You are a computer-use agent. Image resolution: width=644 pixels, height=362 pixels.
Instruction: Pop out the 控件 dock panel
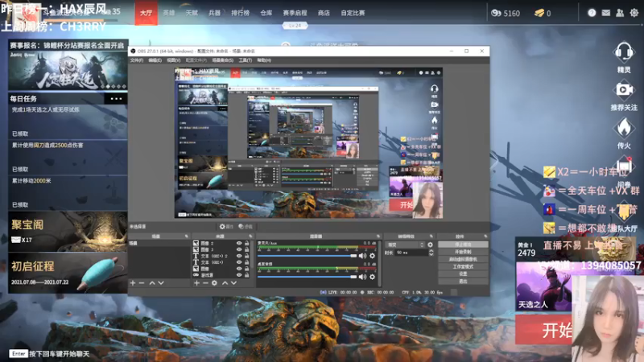pos(485,237)
